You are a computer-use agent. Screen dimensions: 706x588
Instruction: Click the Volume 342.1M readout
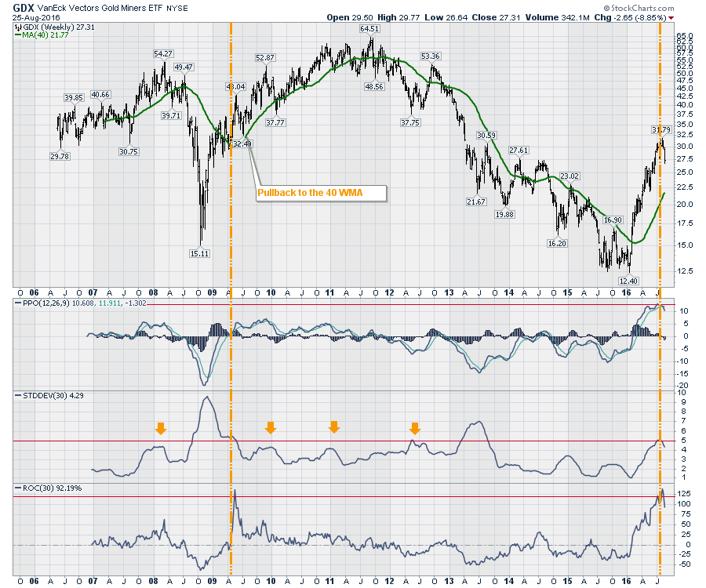pos(586,15)
